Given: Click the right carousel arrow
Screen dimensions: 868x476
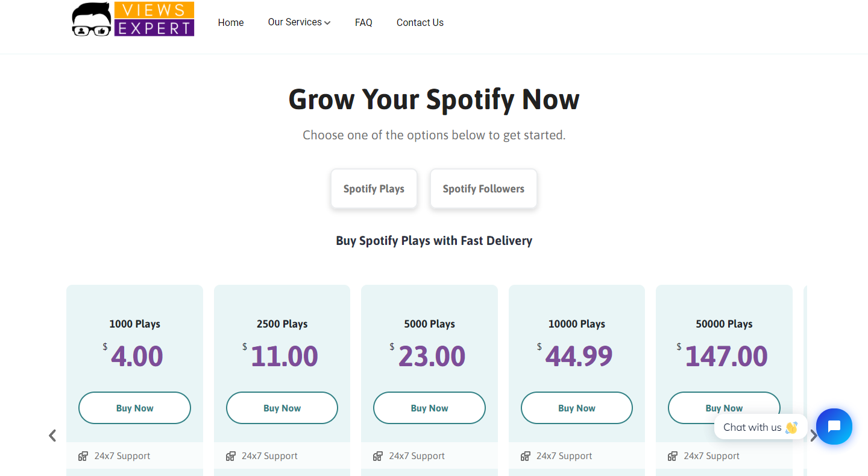Looking at the screenshot, I should 814,435.
